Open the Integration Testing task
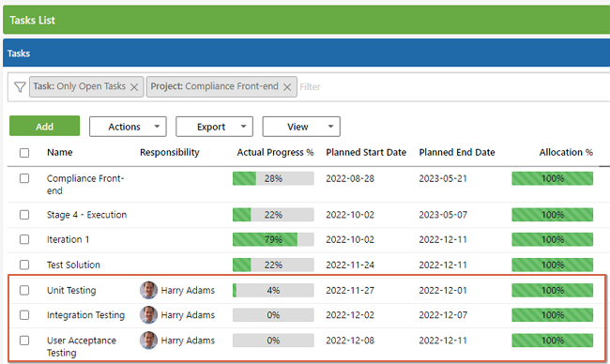610x364 pixels. pos(85,315)
